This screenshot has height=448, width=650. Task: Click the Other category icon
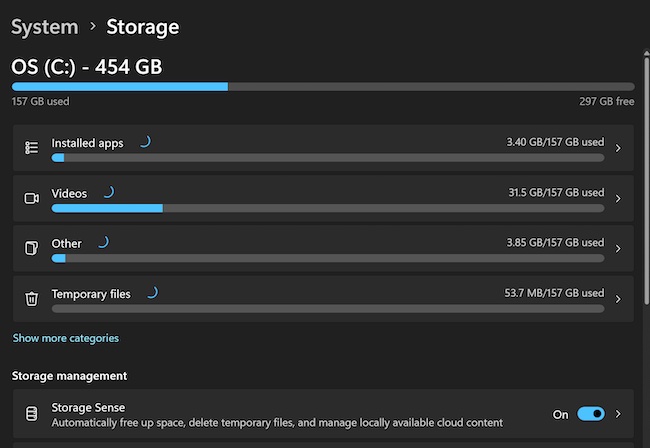(32, 248)
